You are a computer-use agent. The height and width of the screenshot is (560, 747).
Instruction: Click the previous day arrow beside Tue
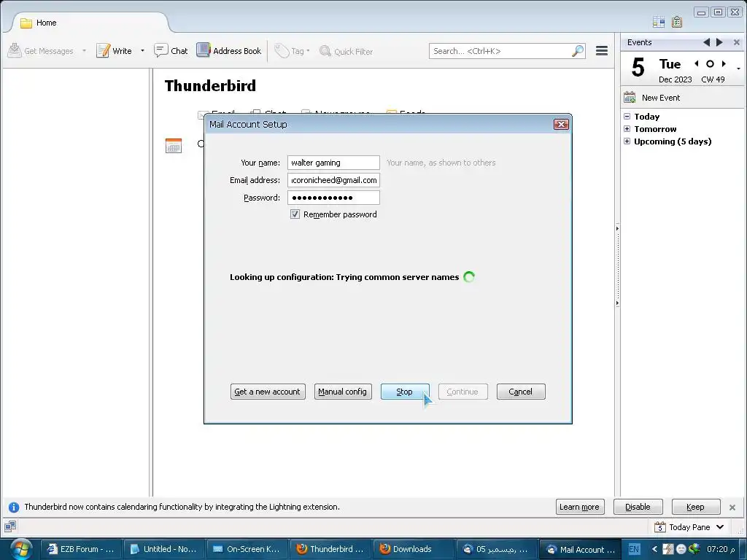click(x=697, y=63)
